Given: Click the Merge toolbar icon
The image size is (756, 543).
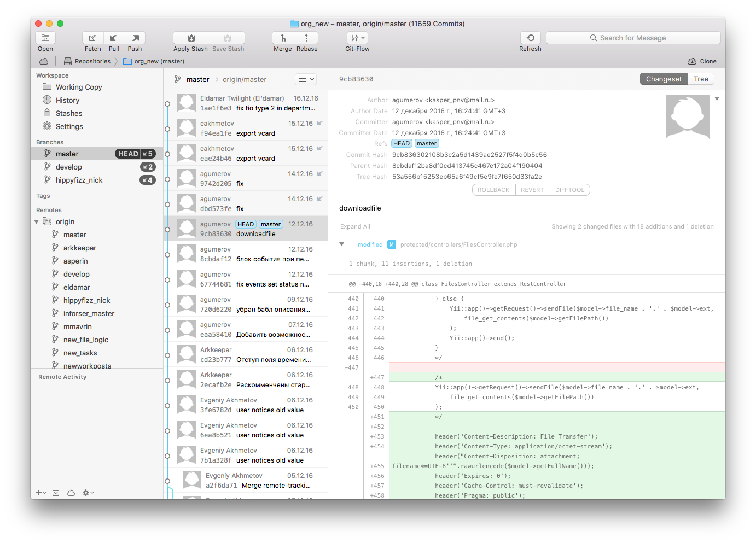Looking at the screenshot, I should coord(283,38).
